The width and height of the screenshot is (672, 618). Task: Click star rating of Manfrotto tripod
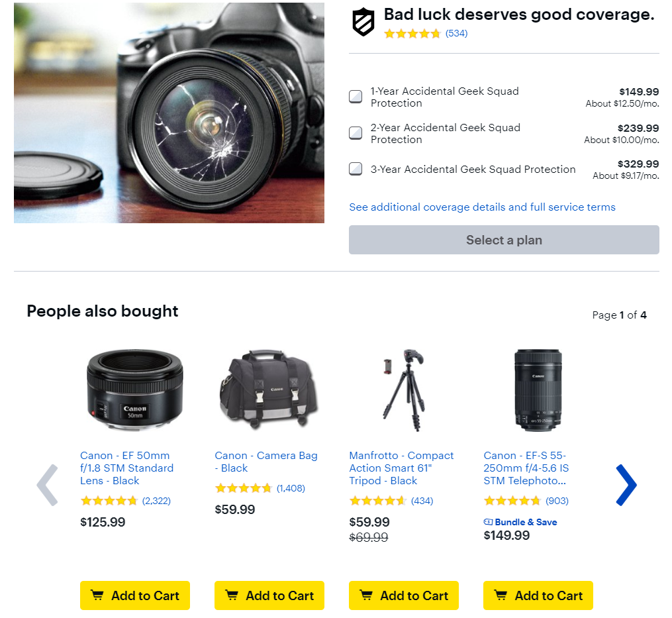click(x=377, y=501)
